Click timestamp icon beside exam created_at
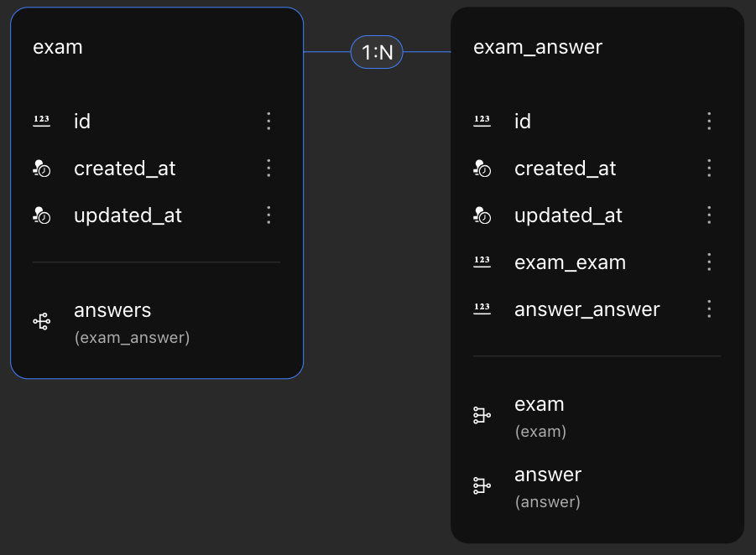 coord(41,169)
